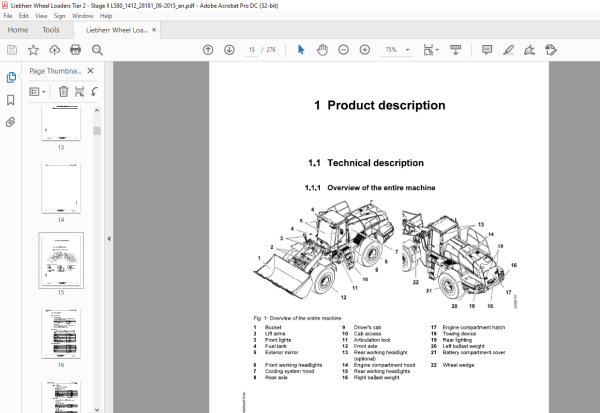The width and height of the screenshot is (600, 413).
Task: Rotate the page counterclockwise
Action: point(95,91)
